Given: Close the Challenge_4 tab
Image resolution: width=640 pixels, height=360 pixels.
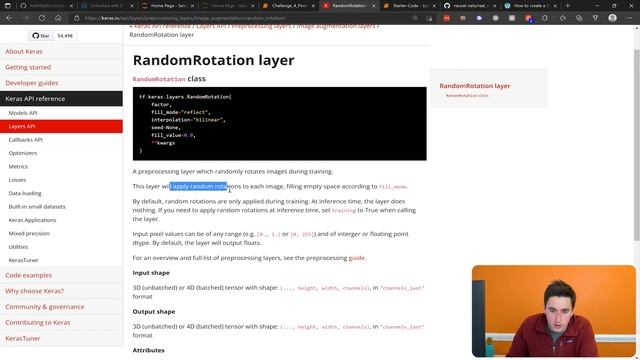Looking at the screenshot, I should [x=314, y=6].
